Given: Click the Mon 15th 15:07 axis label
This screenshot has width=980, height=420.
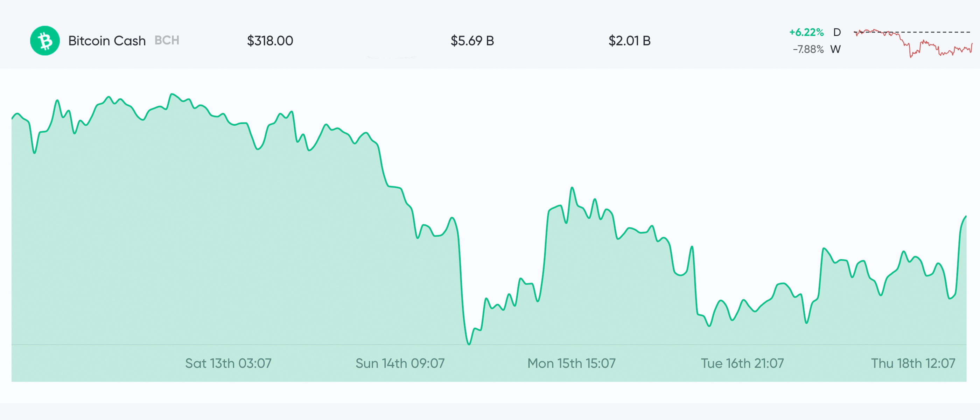Looking at the screenshot, I should pos(572,363).
